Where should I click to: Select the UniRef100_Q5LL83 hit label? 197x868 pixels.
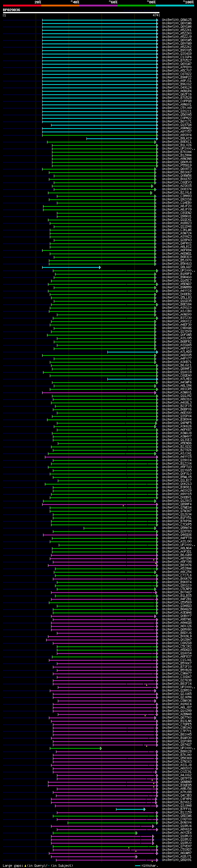pyautogui.click(x=177, y=297)
